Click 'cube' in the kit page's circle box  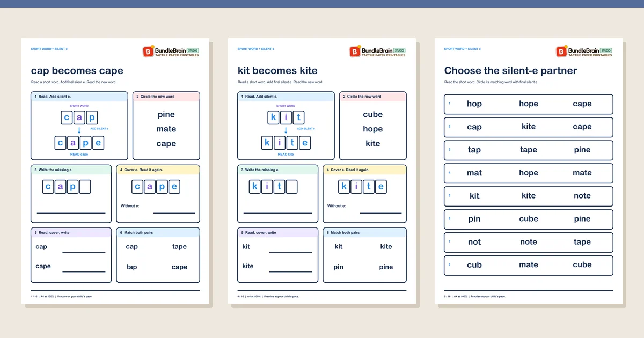(373, 114)
